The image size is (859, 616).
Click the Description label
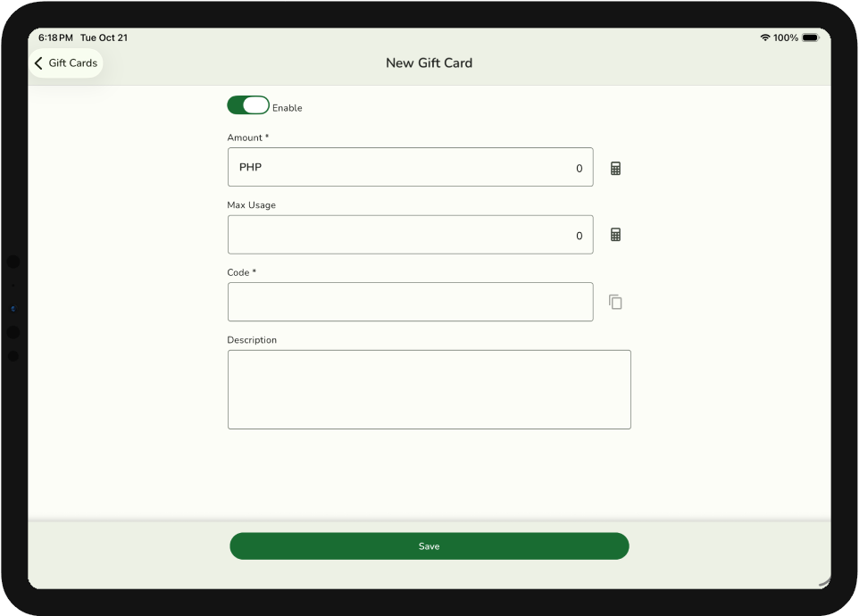pyautogui.click(x=252, y=340)
